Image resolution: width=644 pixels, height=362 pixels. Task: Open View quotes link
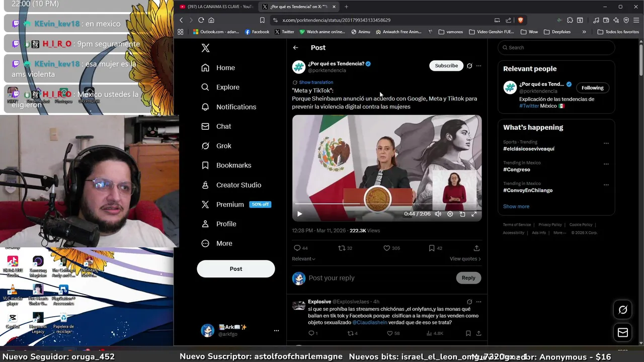465,259
